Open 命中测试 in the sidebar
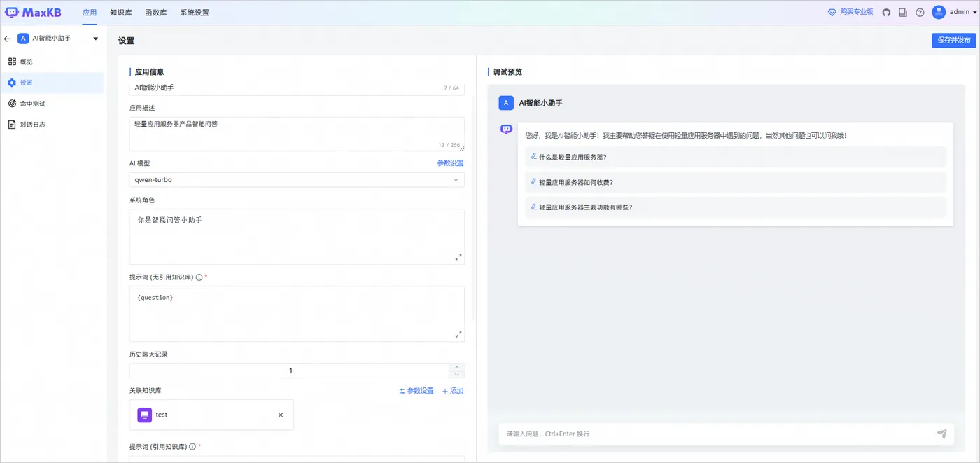The height and width of the screenshot is (463, 980). (x=52, y=104)
